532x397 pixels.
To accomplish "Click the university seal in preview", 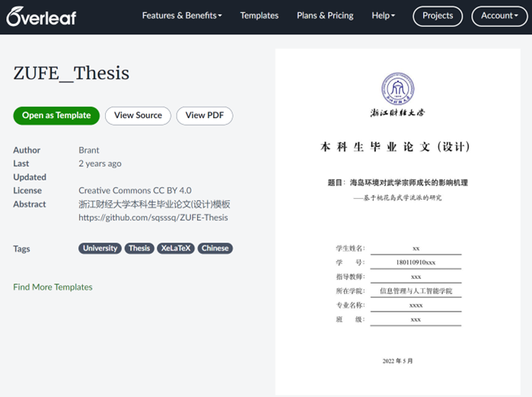I will 397,88.
